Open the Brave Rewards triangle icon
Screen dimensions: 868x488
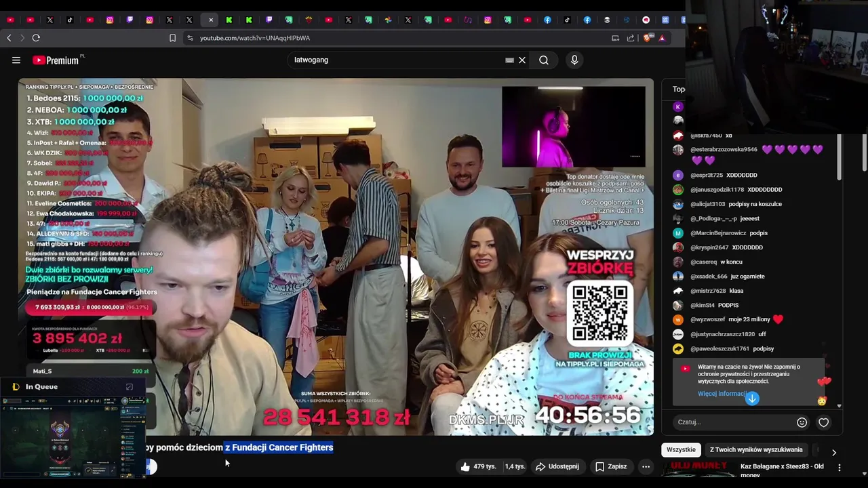click(x=662, y=38)
